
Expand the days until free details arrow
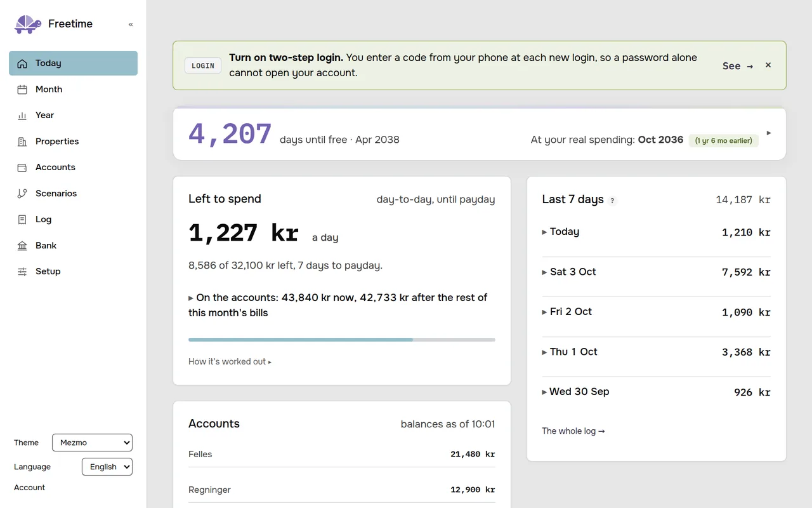(x=769, y=133)
